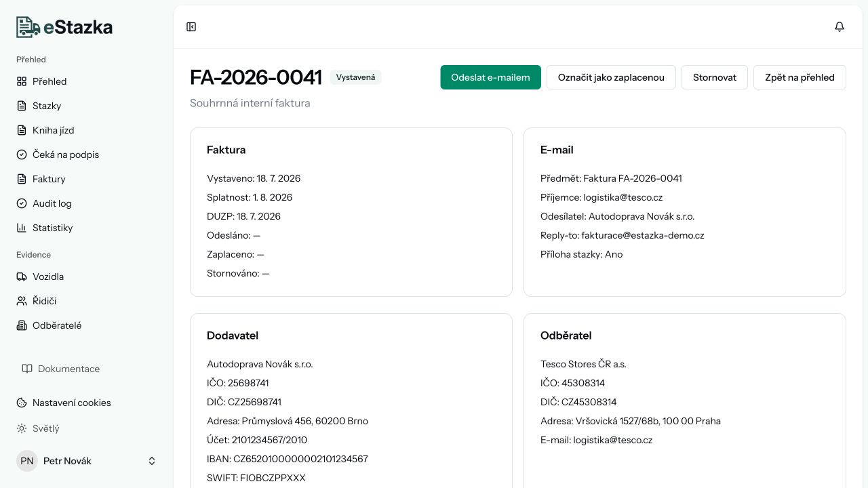The width and height of the screenshot is (868, 488).
Task: Go to Stazky in the sidebar
Action: pyautogui.click(x=87, y=106)
